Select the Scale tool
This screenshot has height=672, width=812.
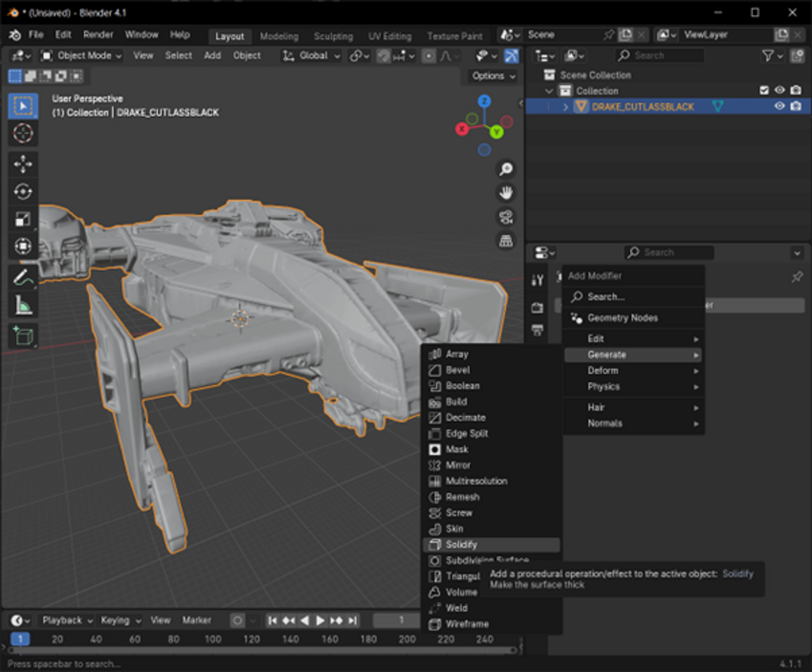[x=23, y=219]
